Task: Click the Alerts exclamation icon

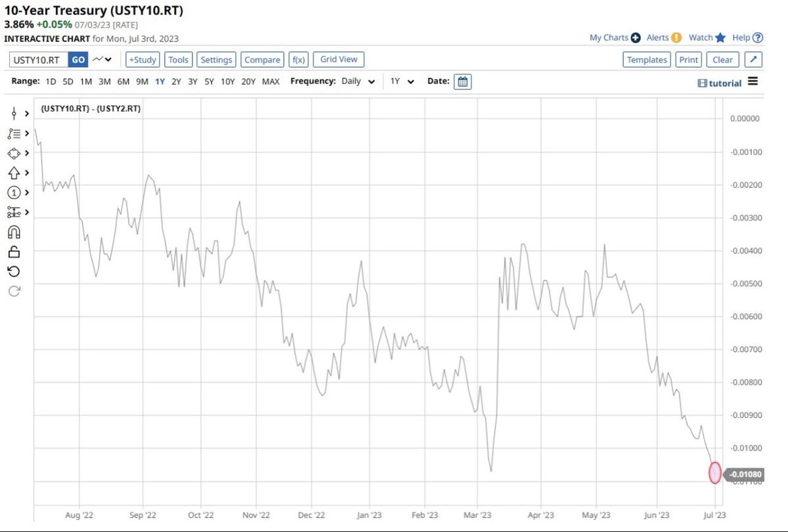Action: (x=676, y=38)
